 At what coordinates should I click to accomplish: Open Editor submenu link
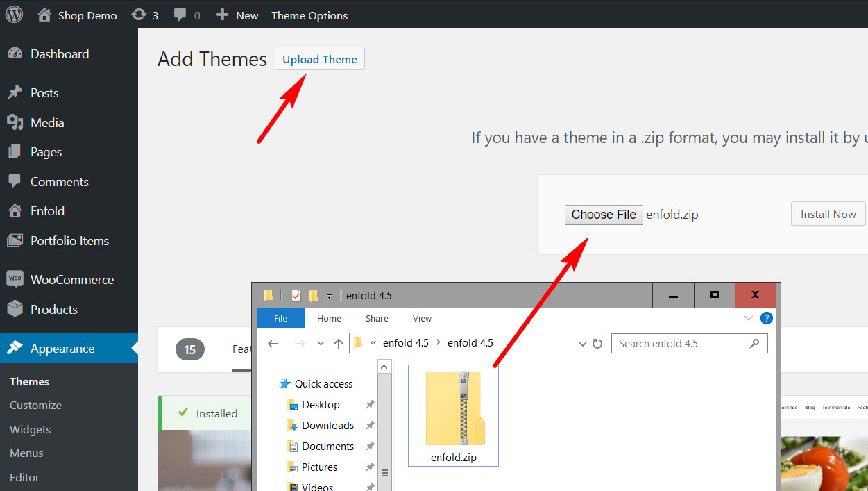tap(24, 477)
